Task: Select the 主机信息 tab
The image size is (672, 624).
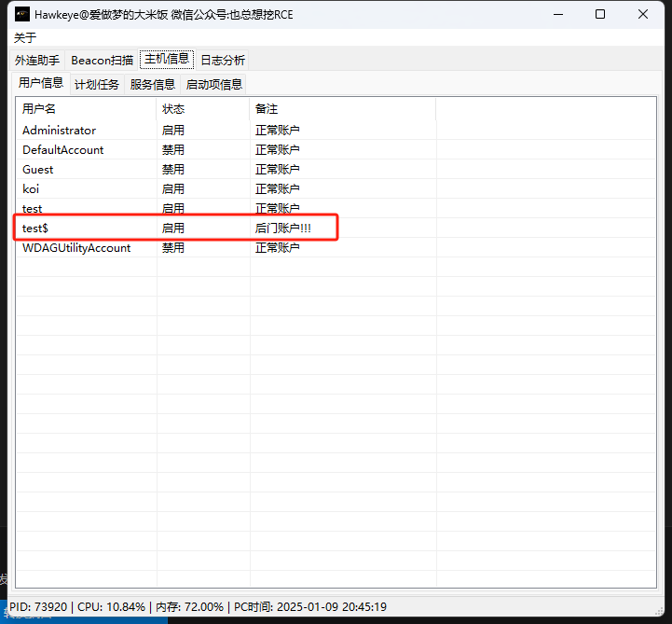Action: [x=167, y=59]
